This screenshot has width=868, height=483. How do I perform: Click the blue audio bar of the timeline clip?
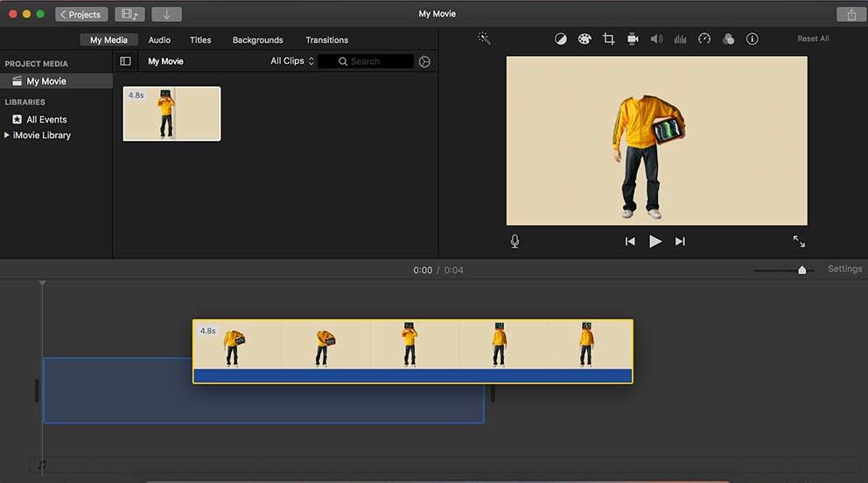tap(412, 375)
